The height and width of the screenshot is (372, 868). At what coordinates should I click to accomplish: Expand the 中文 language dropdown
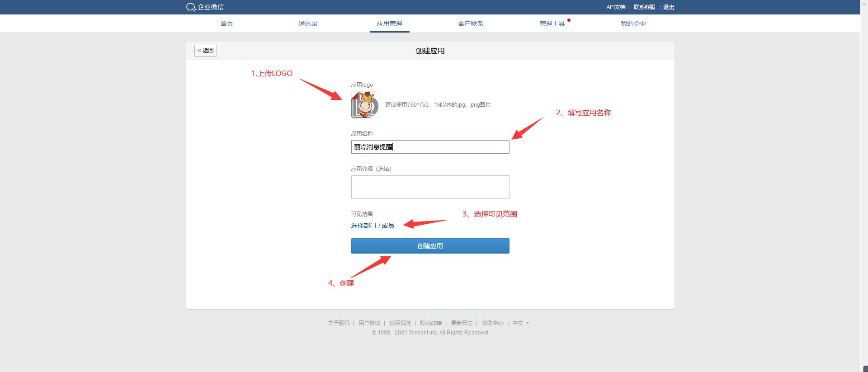click(520, 323)
